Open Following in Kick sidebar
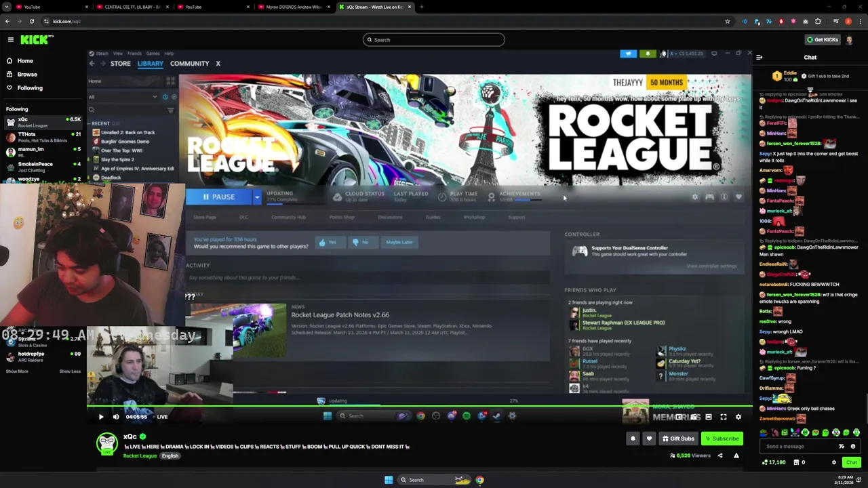 point(30,87)
